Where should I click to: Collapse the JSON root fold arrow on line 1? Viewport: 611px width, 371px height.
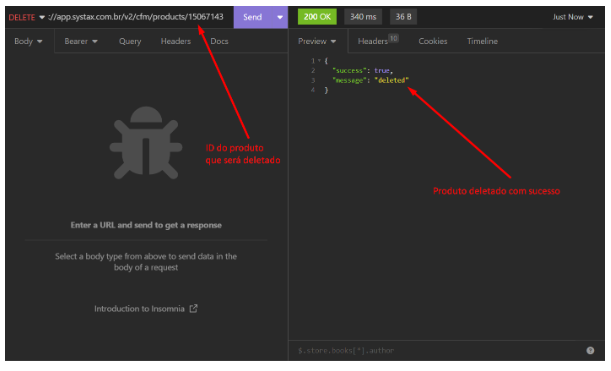[x=319, y=61]
